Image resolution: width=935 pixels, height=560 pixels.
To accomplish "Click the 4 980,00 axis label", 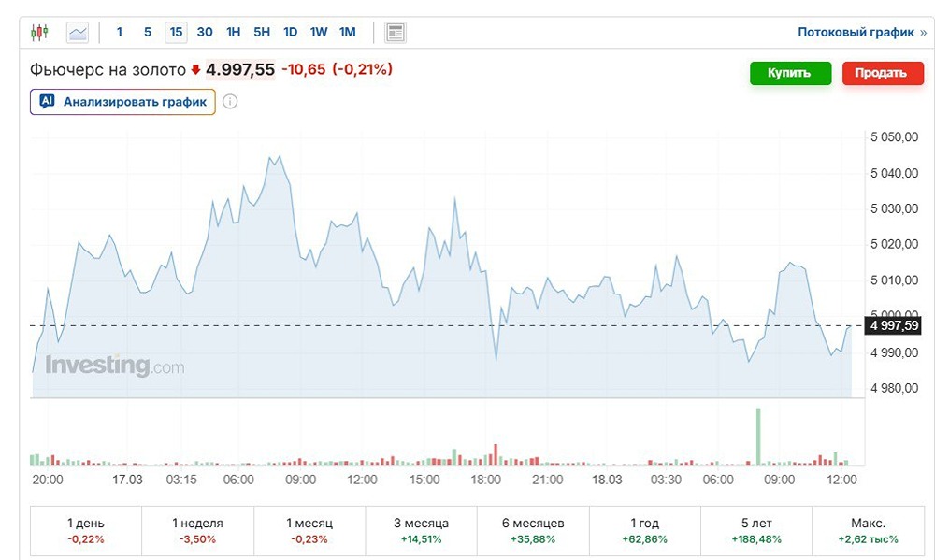I will [895, 388].
